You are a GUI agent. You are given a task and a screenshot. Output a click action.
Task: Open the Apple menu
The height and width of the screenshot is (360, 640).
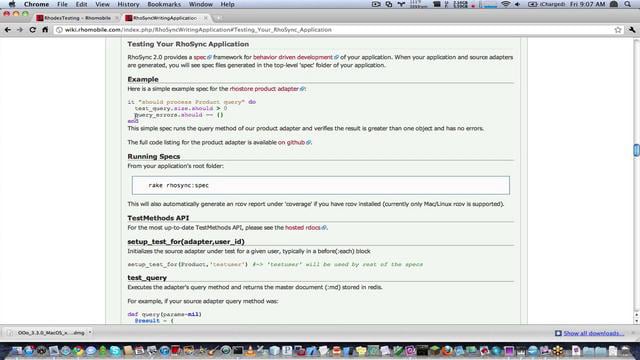[12, 4]
